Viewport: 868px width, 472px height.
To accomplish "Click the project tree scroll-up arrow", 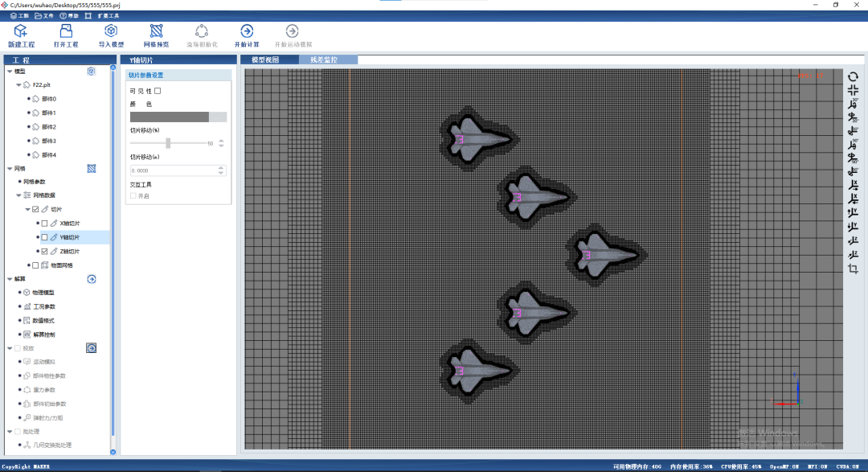I will coord(113,68).
